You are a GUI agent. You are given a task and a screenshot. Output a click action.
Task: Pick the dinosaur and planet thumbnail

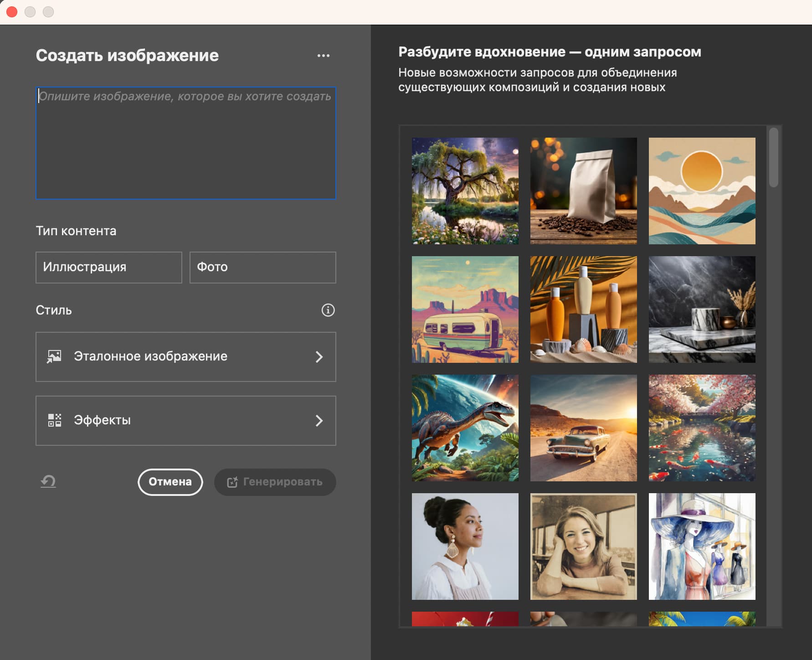(465, 428)
